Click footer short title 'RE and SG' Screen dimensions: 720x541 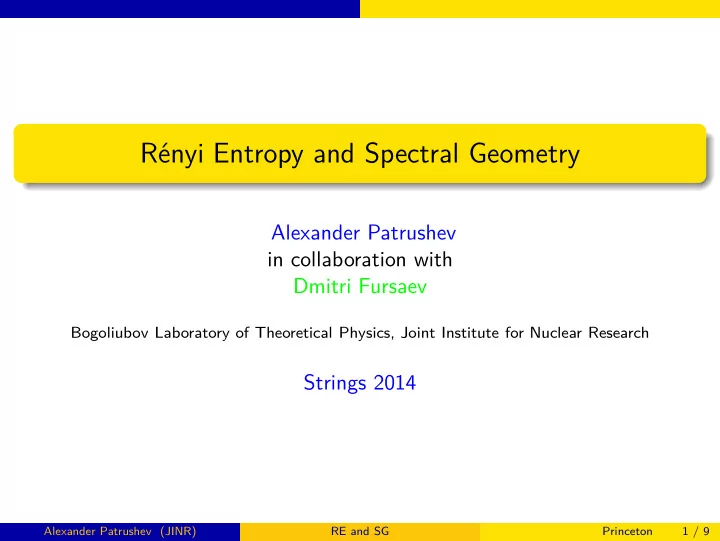pos(360,531)
